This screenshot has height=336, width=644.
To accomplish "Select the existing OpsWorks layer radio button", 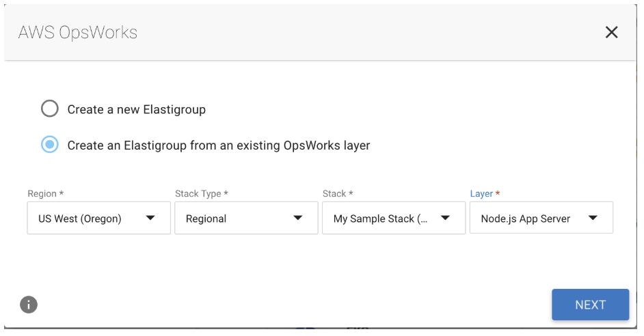I will [x=50, y=145].
